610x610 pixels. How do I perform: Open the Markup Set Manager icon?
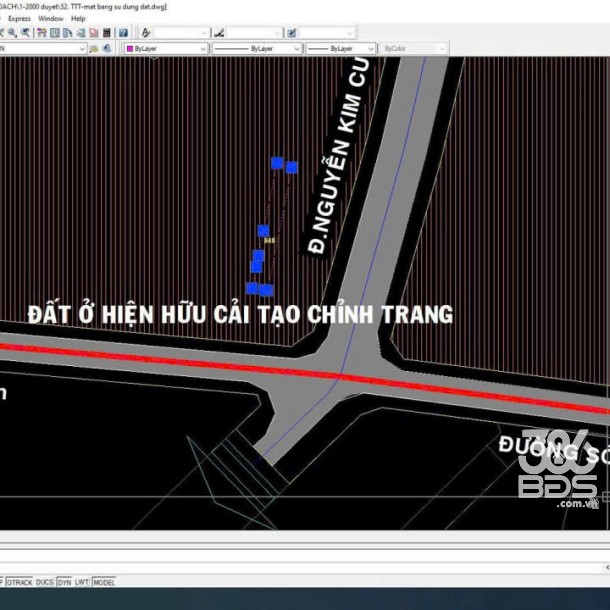click(x=94, y=33)
